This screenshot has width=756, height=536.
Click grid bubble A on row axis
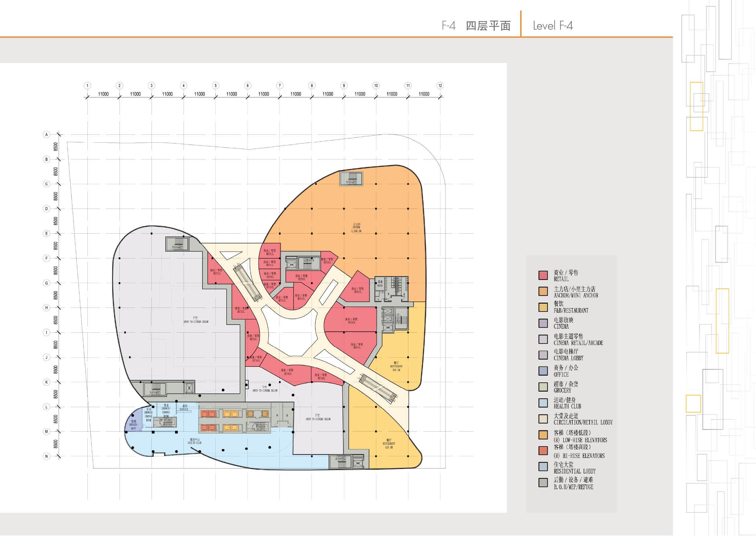point(46,134)
